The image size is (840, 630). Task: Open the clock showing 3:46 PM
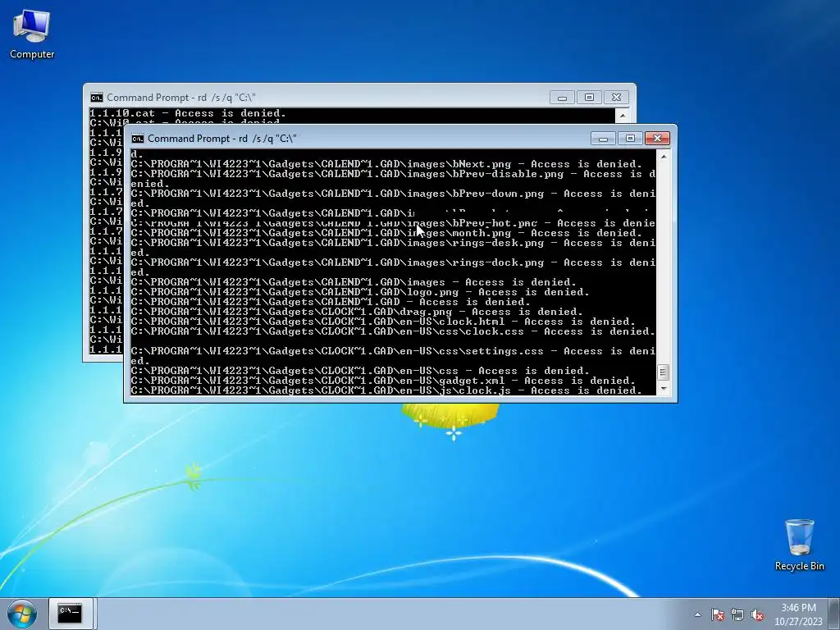pyautogui.click(x=798, y=614)
